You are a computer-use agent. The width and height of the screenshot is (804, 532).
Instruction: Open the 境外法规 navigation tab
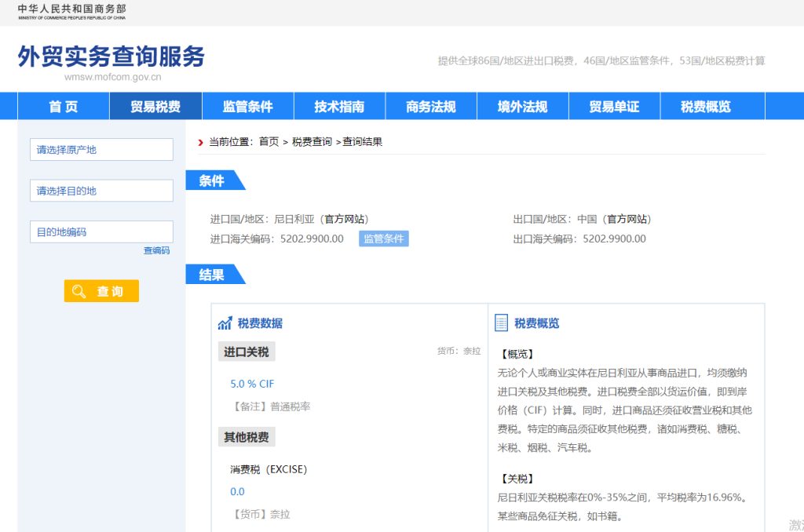[x=522, y=107]
